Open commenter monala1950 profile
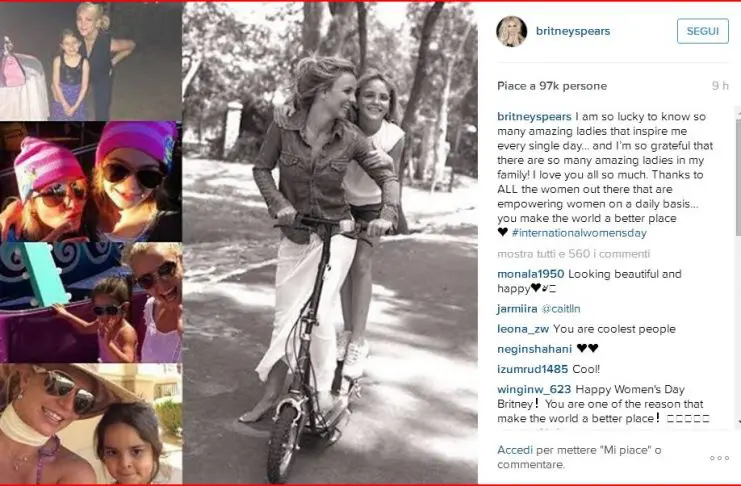The image size is (741, 486). 530,274
